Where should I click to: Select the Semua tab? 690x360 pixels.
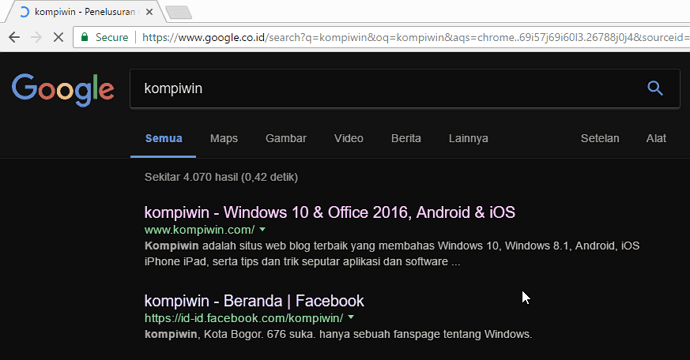coord(163,138)
